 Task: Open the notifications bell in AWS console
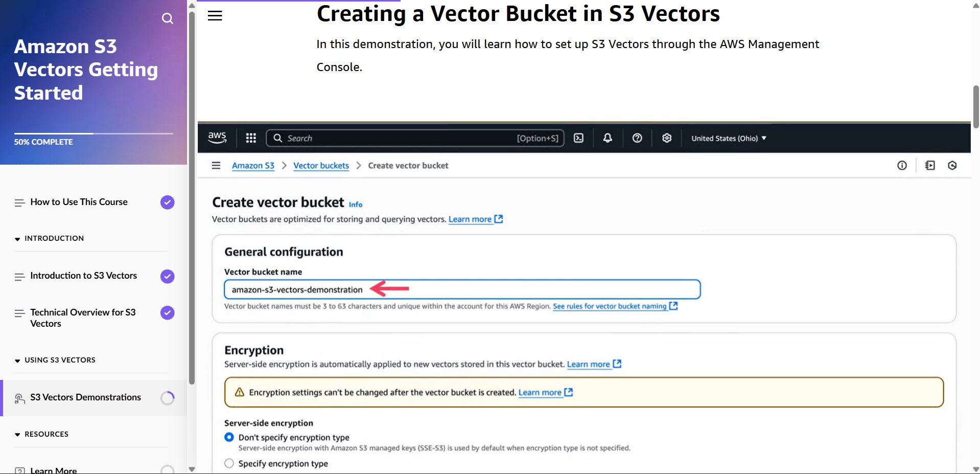coord(607,138)
